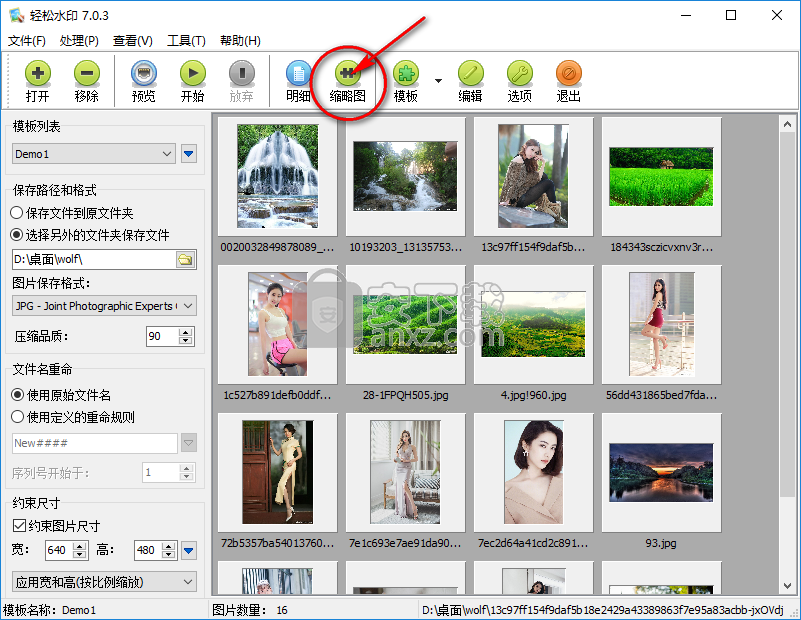Select 选择另外的文件夹保存文件 radio option
Image resolution: width=801 pixels, height=620 pixels.
pyautogui.click(x=90, y=235)
